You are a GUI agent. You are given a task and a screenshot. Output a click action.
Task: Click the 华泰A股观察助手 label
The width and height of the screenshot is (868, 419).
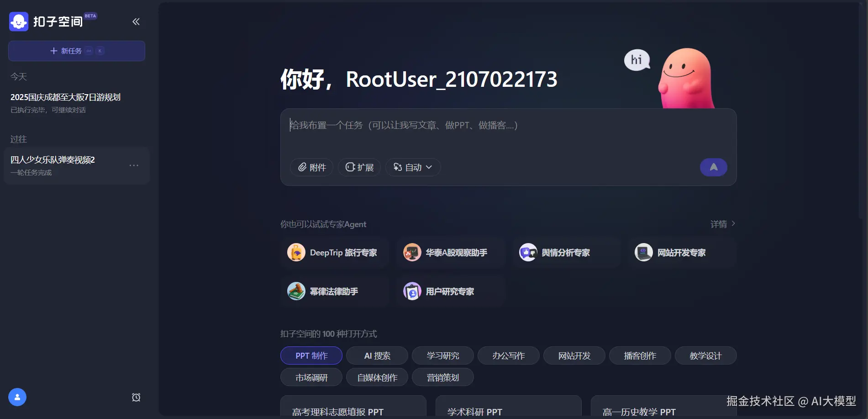[x=457, y=253]
